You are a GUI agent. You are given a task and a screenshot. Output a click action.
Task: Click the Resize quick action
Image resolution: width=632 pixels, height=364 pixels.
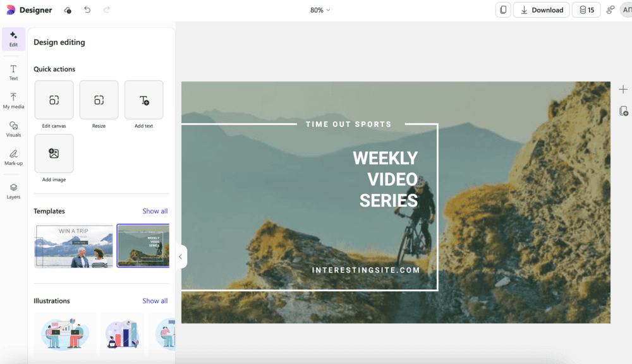click(x=99, y=100)
